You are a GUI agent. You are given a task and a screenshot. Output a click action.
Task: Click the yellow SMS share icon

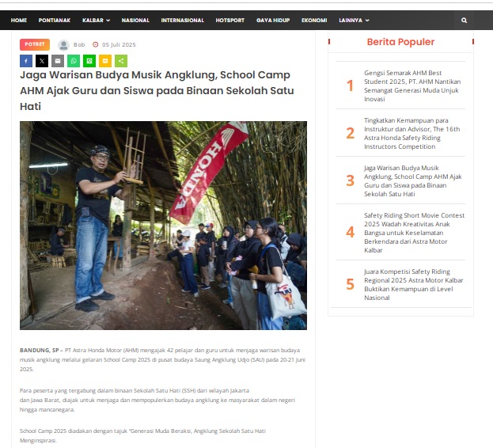point(105,61)
